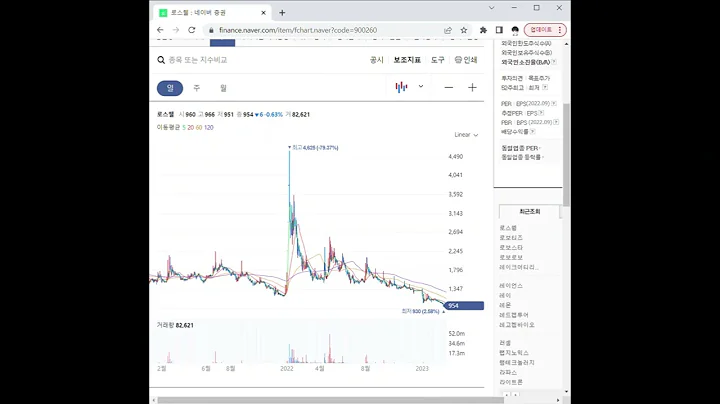Close the 로스웰 네이버 증권 tab
The width and height of the screenshot is (720, 404).
[264, 13]
